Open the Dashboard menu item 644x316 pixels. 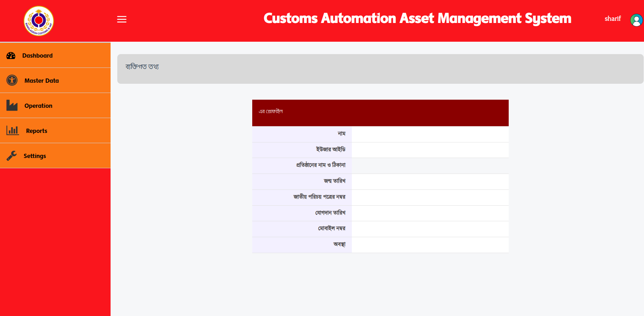coord(37,55)
